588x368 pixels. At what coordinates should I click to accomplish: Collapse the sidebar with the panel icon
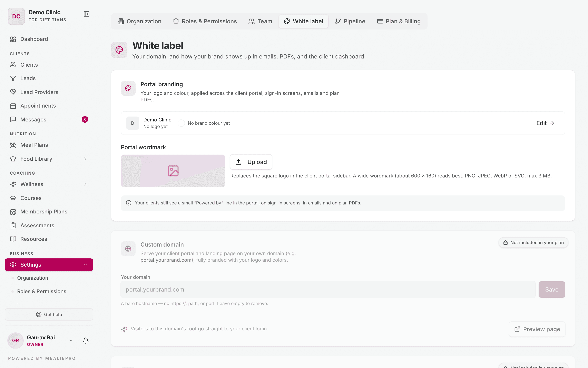point(87,14)
